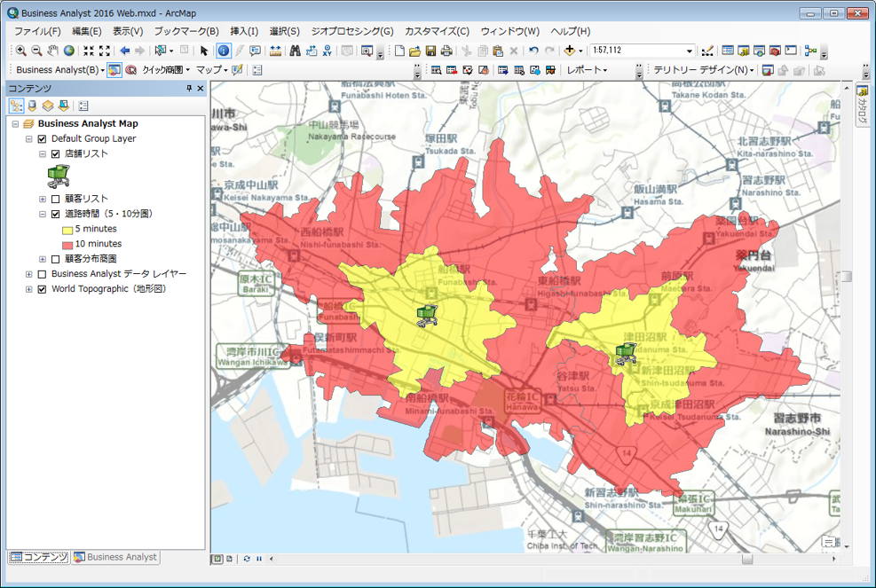Image resolution: width=876 pixels, height=588 pixels.
Task: Open the Table of Contents window icon
Action: click(x=728, y=51)
